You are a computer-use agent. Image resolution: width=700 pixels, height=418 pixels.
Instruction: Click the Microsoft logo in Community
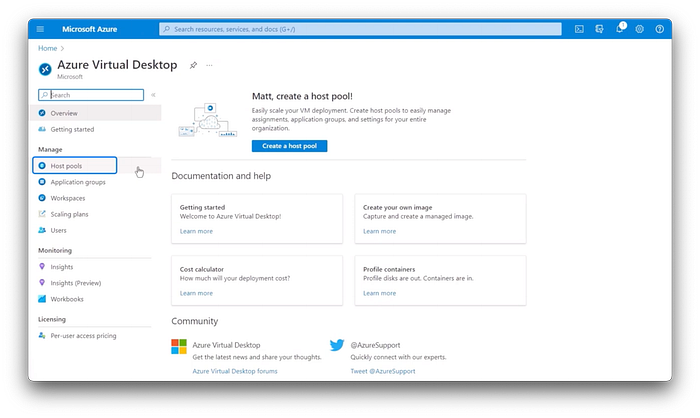179,347
